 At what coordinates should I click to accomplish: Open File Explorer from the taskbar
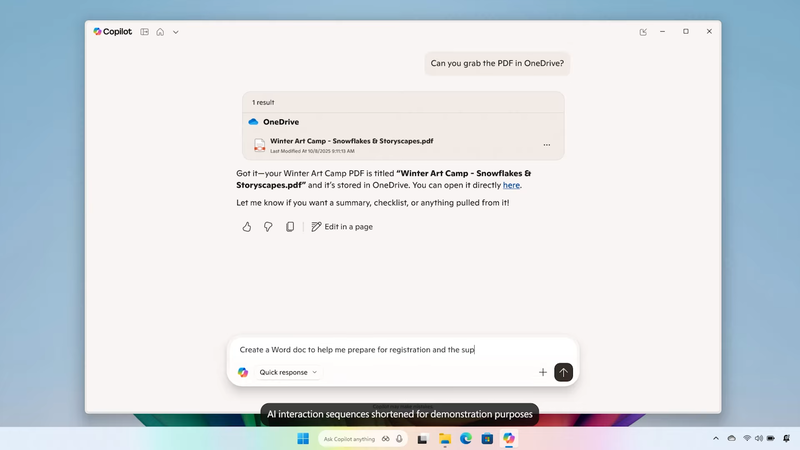(445, 439)
